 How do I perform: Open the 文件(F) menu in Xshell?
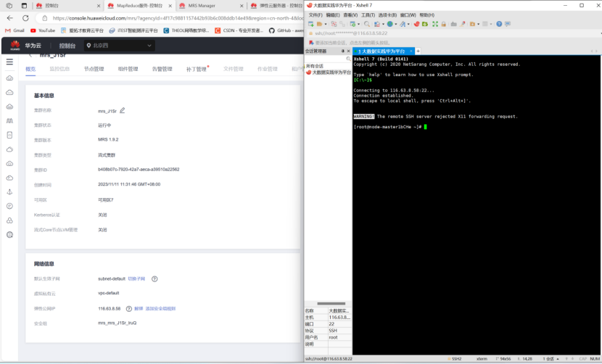[316, 15]
